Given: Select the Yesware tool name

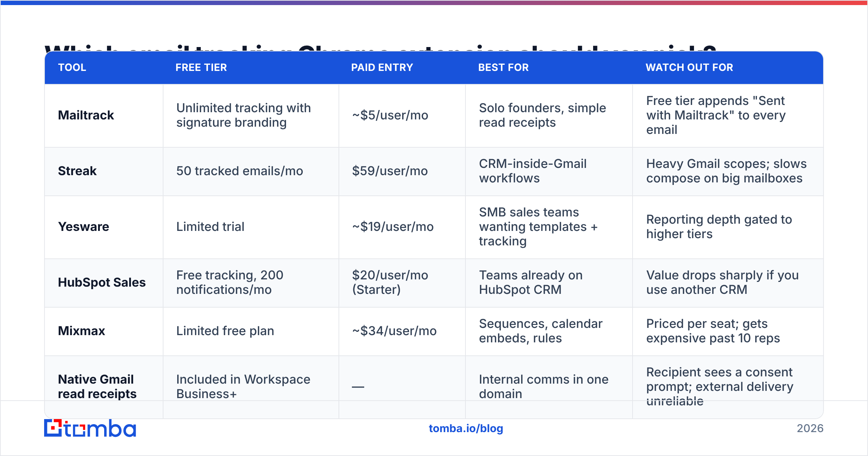Looking at the screenshot, I should point(84,227).
